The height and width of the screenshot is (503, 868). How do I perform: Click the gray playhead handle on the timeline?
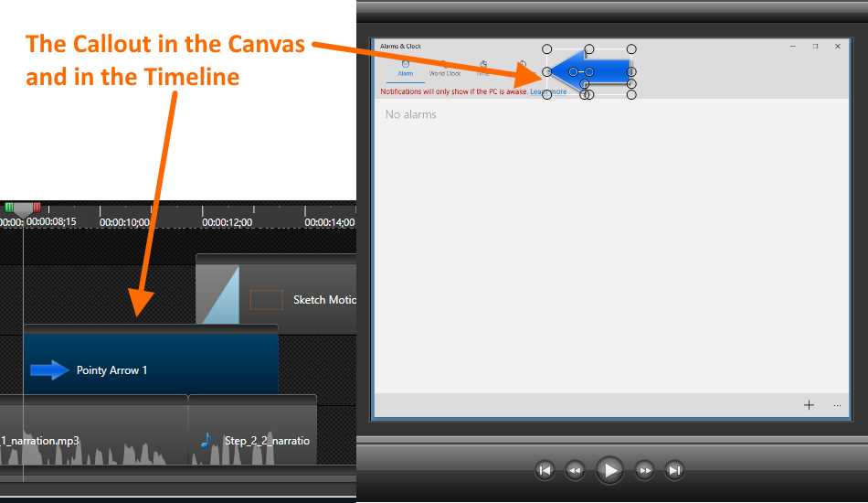[23, 210]
